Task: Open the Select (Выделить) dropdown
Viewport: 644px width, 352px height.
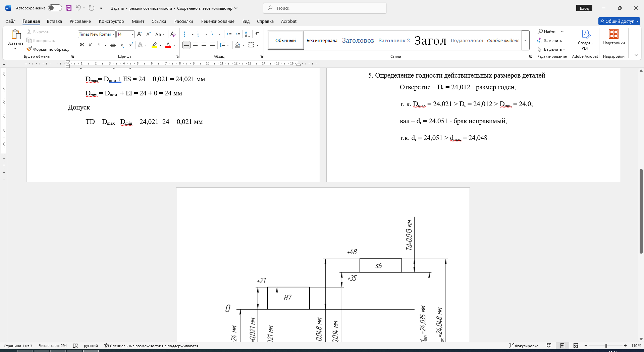Action: click(x=551, y=49)
